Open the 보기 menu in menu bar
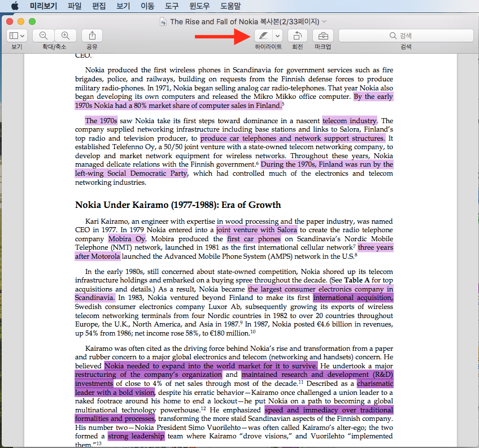479x448 pixels. pos(123,6)
